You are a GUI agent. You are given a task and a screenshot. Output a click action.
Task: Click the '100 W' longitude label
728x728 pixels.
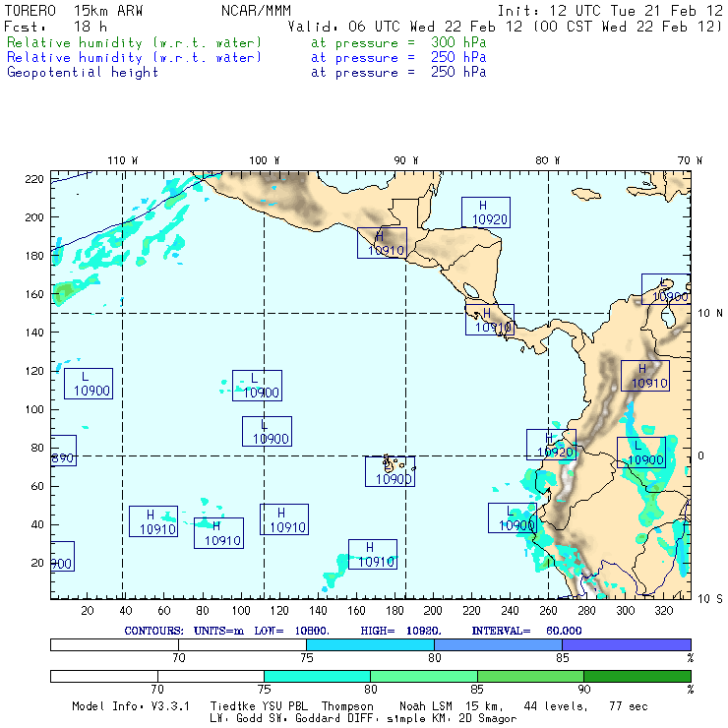coord(265,160)
